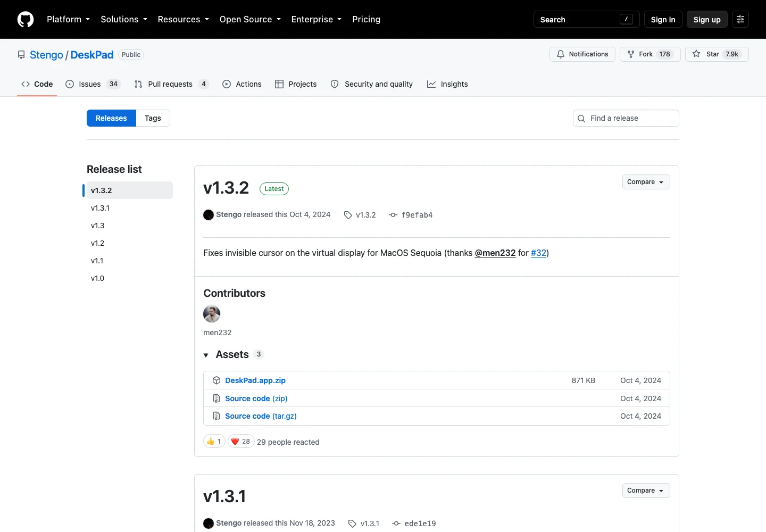Viewport: 766px width, 532px height.
Task: Click the Stengo avatar beside v1.3.2 release
Action: 209,215
